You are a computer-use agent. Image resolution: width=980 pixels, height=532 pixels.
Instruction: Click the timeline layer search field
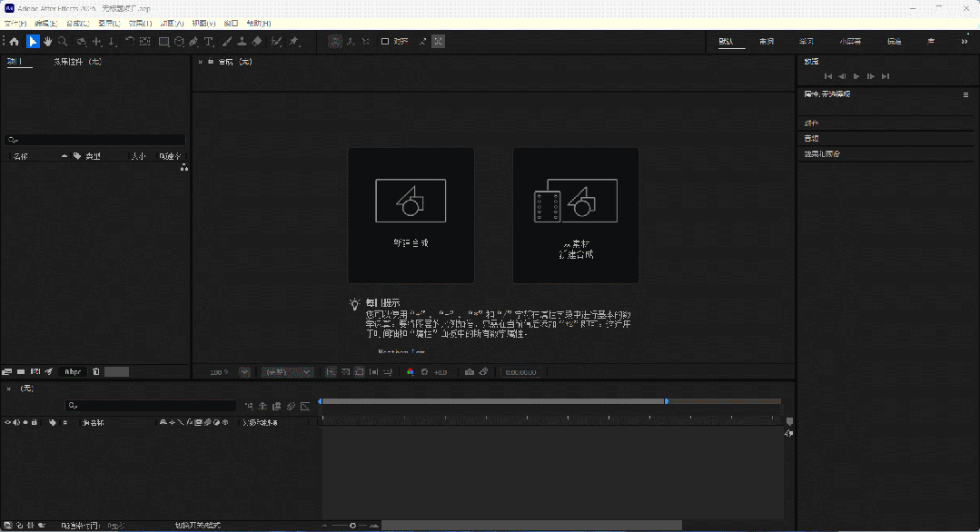150,406
